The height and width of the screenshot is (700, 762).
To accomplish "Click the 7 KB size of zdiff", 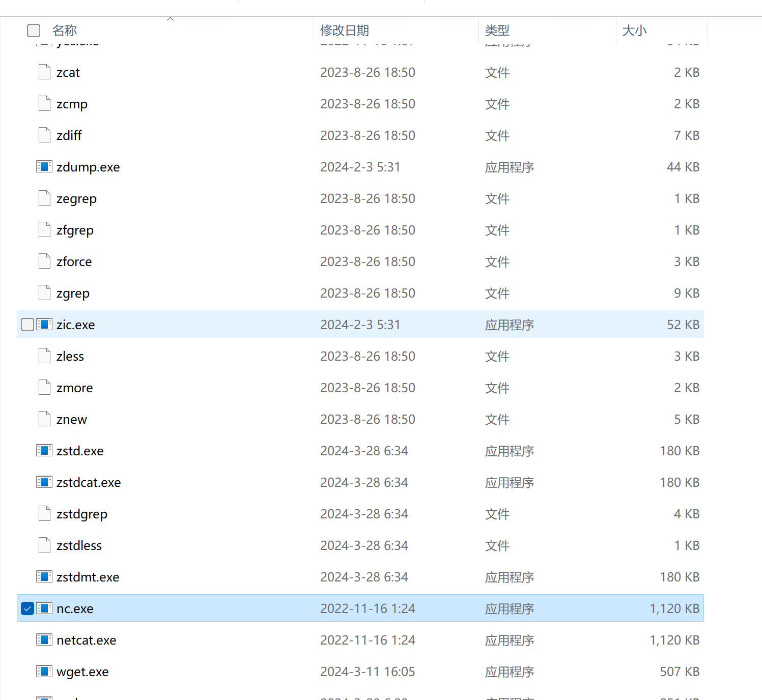I will [x=687, y=135].
